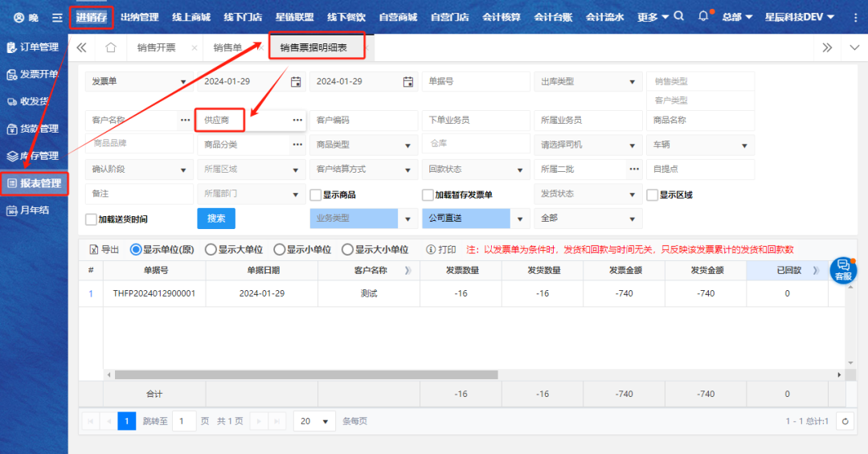Tick the 加载送货时间 checkbox
The image size is (868, 454).
click(91, 219)
